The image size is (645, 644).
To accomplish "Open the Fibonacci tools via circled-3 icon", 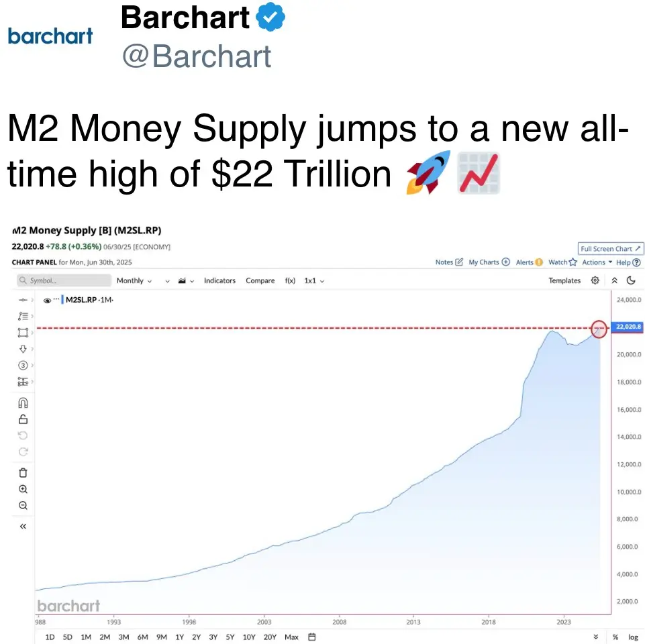I will tap(23, 365).
